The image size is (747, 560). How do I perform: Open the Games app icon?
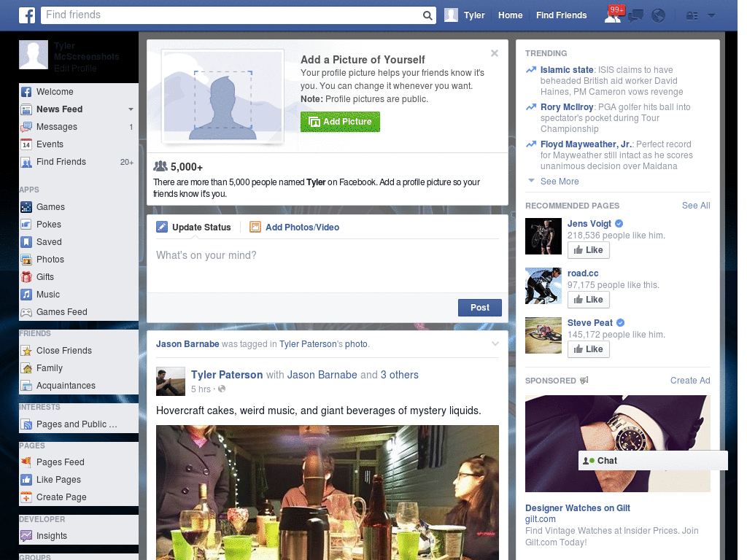click(26, 207)
